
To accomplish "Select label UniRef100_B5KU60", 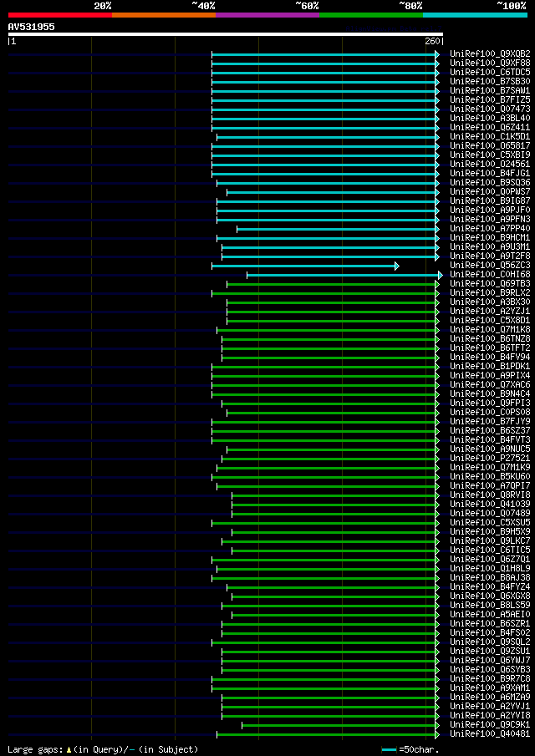I will click(490, 477).
